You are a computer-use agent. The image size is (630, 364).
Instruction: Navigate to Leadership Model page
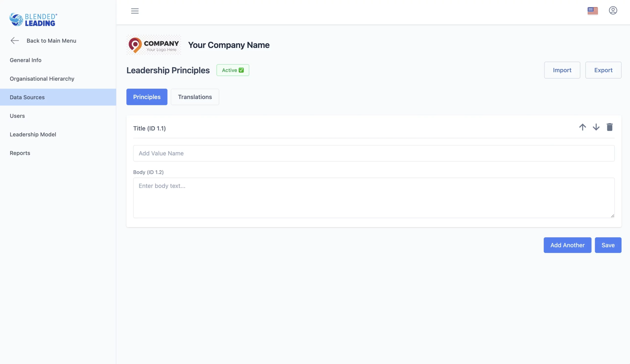point(33,134)
